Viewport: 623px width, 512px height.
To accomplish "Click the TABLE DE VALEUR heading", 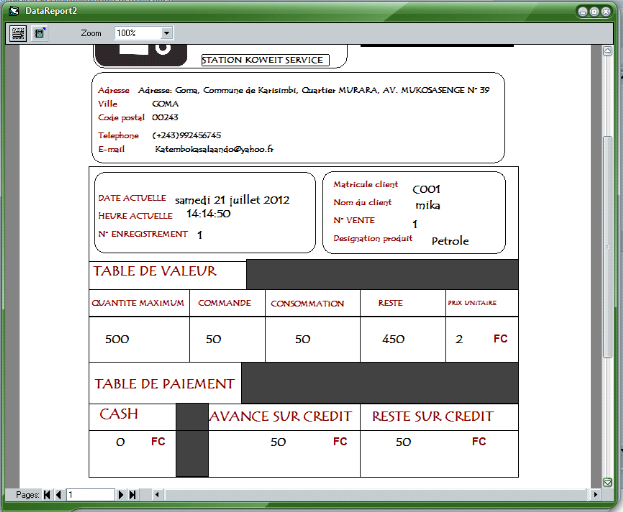I will pyautogui.click(x=155, y=271).
